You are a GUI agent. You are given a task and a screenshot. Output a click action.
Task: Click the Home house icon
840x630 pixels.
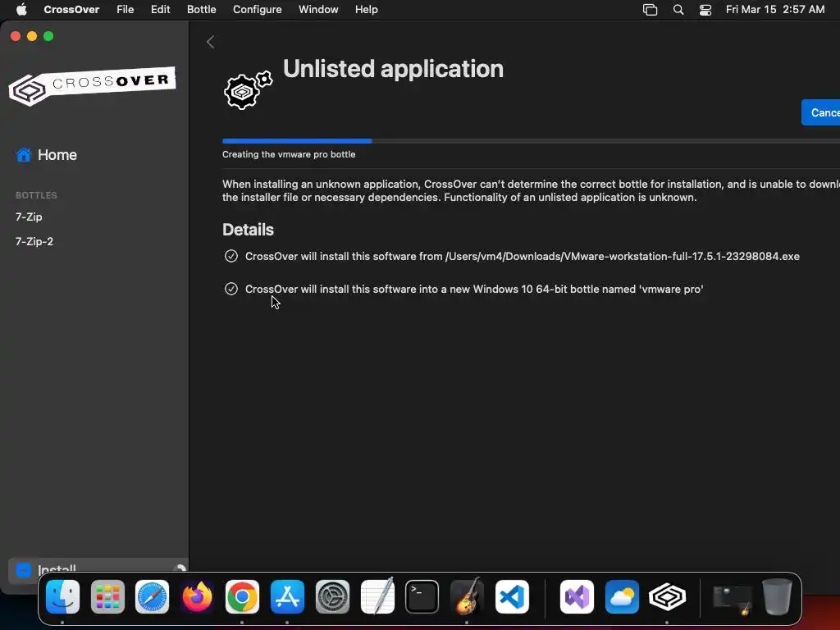(x=24, y=155)
